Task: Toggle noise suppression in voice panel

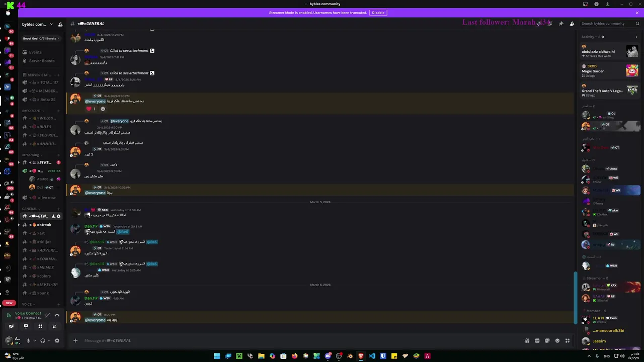Action: click(48, 315)
